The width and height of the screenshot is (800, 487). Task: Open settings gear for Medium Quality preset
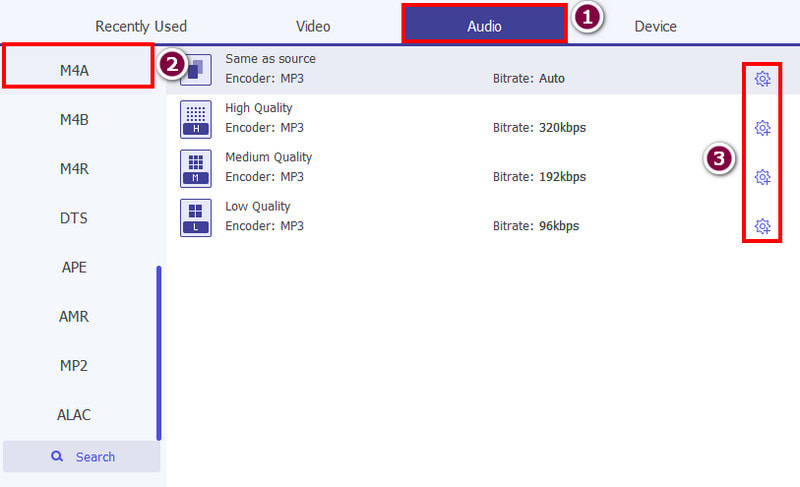[762, 177]
